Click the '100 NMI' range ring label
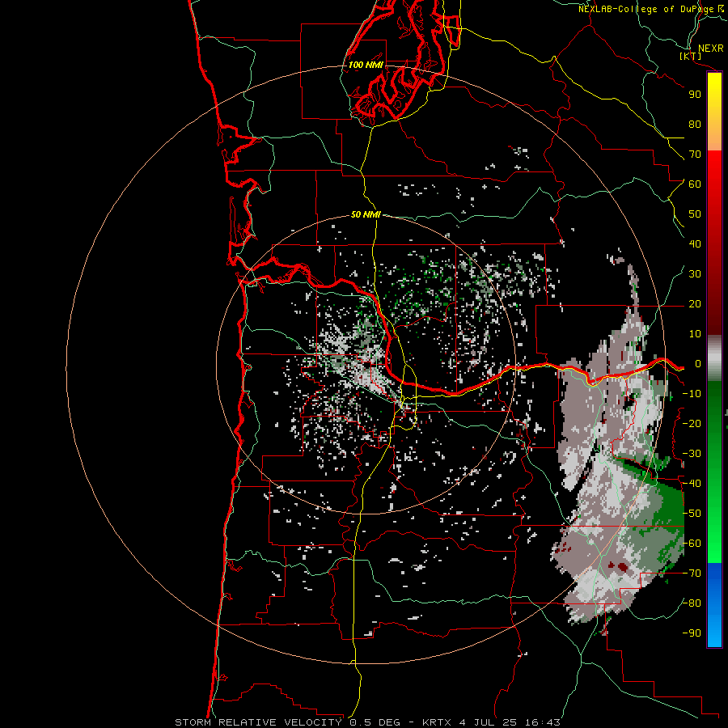Viewport: 728px width, 728px height. (366, 65)
